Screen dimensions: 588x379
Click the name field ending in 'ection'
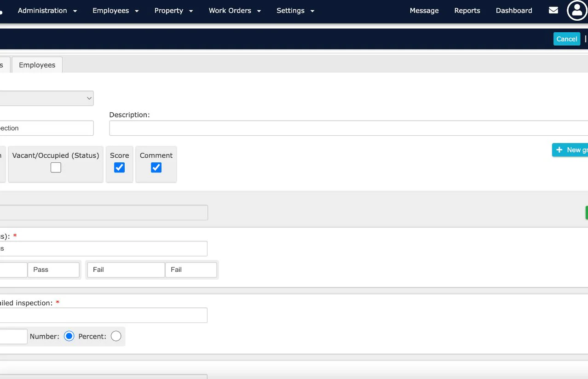point(46,128)
